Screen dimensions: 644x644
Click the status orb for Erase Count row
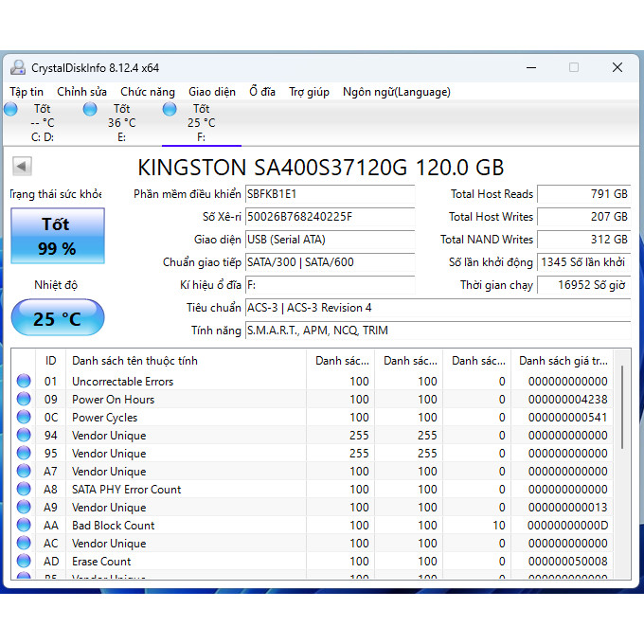pyautogui.click(x=24, y=561)
